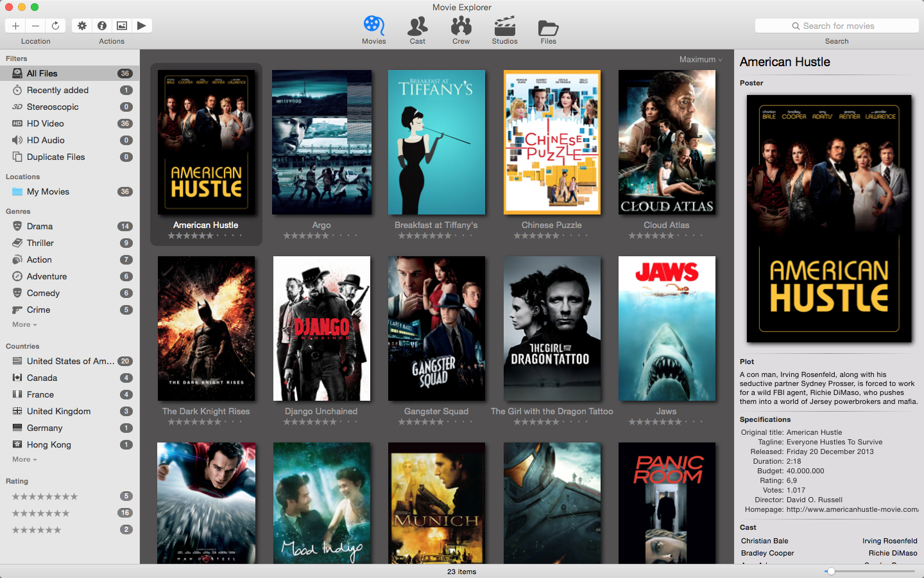Play the selected movie
Viewport: 924px width, 578px height.
tap(142, 26)
